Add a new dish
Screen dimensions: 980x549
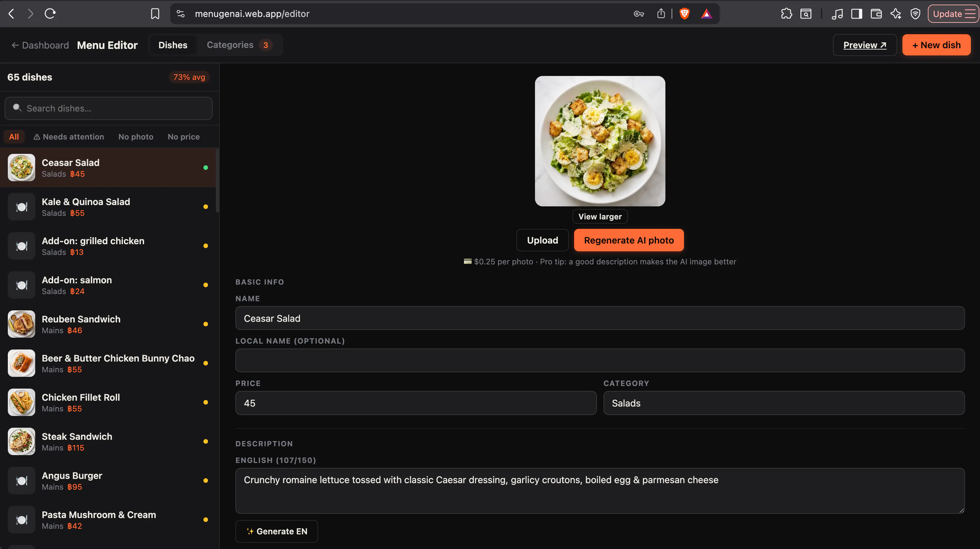(x=936, y=45)
